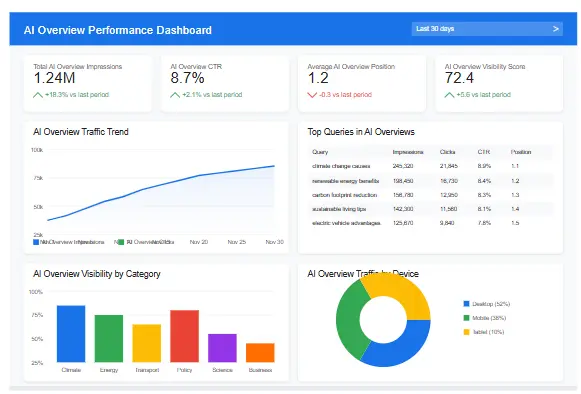Select the renewable energy benefits query row
This screenshot has height=394, width=581.
pos(431,181)
